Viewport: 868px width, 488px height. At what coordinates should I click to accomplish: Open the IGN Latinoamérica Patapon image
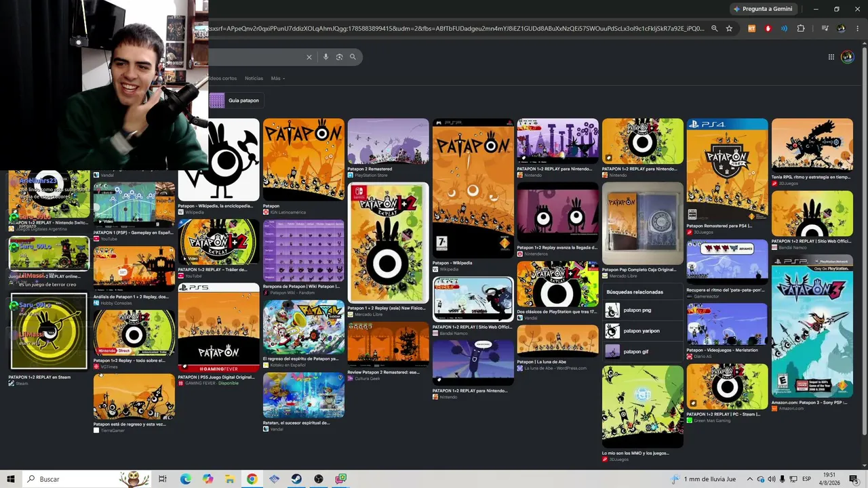[x=303, y=160]
